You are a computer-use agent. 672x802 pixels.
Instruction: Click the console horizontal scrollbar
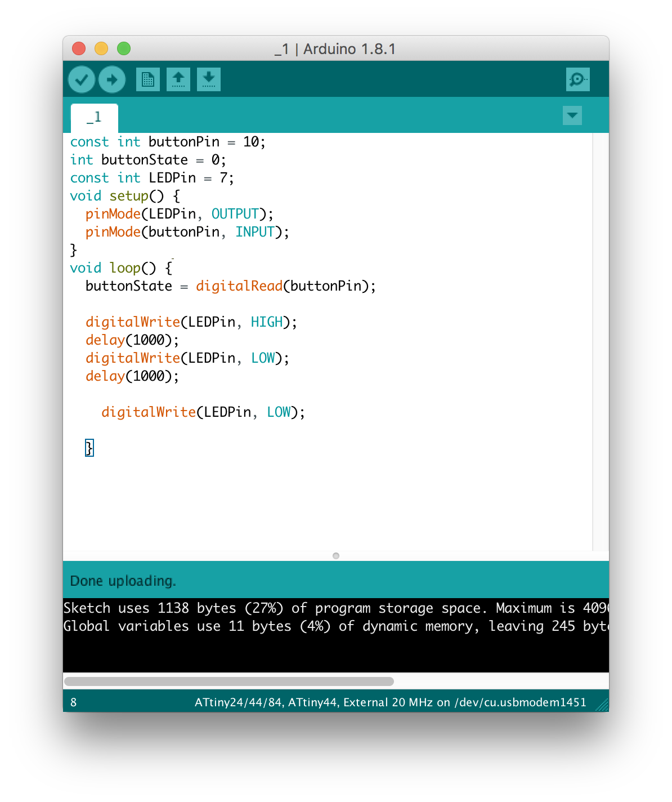pyautogui.click(x=229, y=681)
